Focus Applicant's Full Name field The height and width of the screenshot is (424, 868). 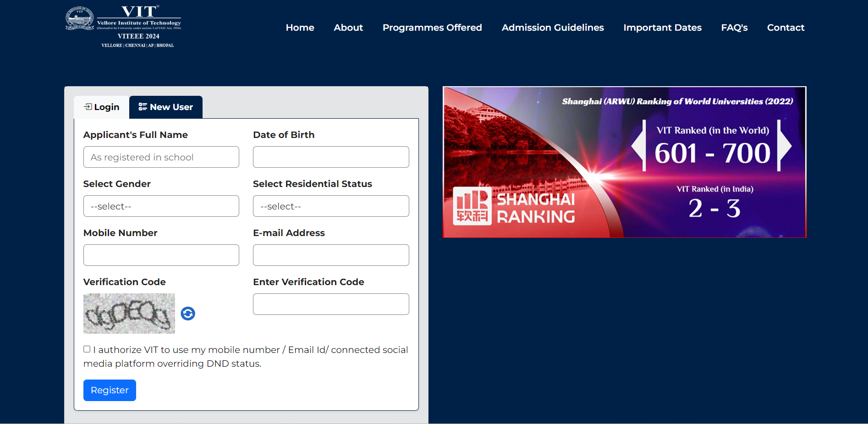[161, 157]
